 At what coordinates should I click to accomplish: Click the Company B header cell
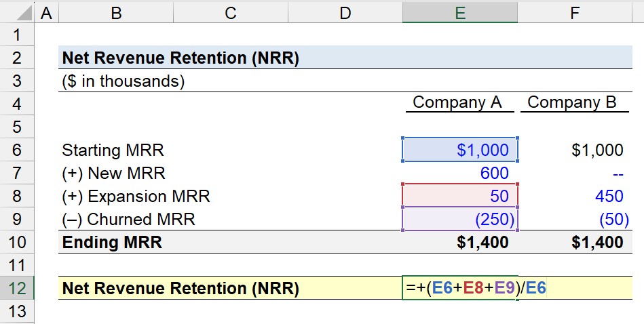point(575,102)
